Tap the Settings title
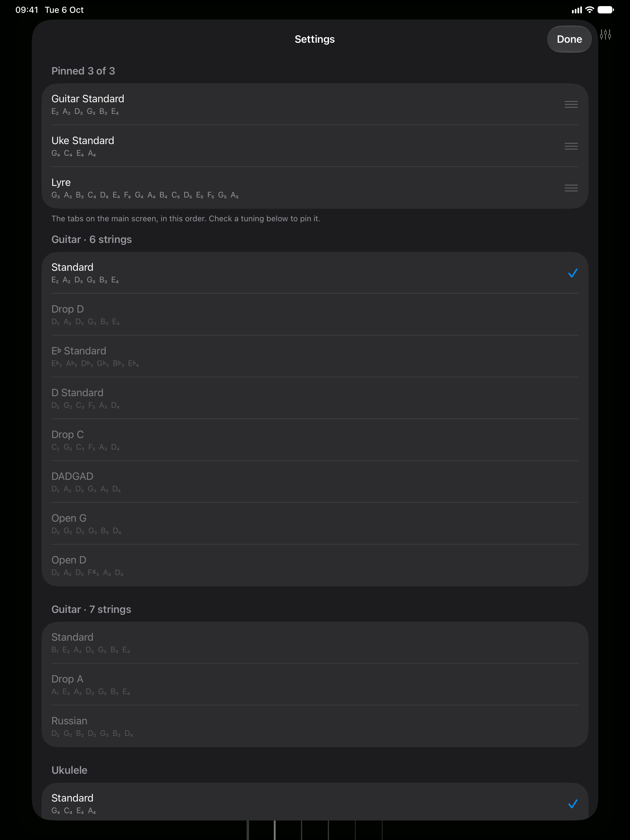The height and width of the screenshot is (840, 630). [x=314, y=39]
